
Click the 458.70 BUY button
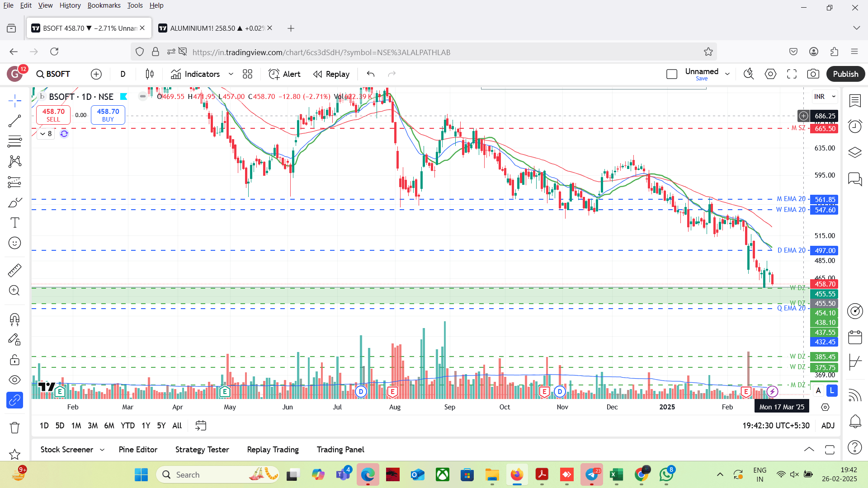click(x=108, y=115)
